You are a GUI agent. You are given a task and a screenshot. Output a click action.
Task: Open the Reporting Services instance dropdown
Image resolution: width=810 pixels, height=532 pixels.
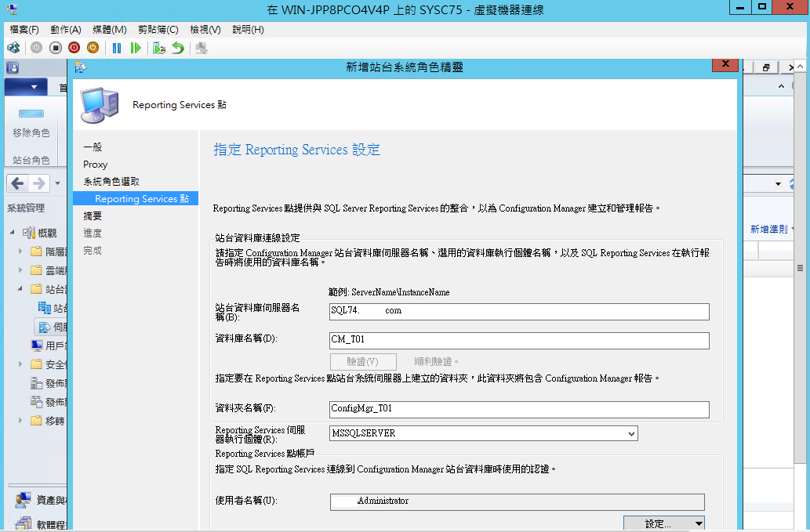pos(631,433)
